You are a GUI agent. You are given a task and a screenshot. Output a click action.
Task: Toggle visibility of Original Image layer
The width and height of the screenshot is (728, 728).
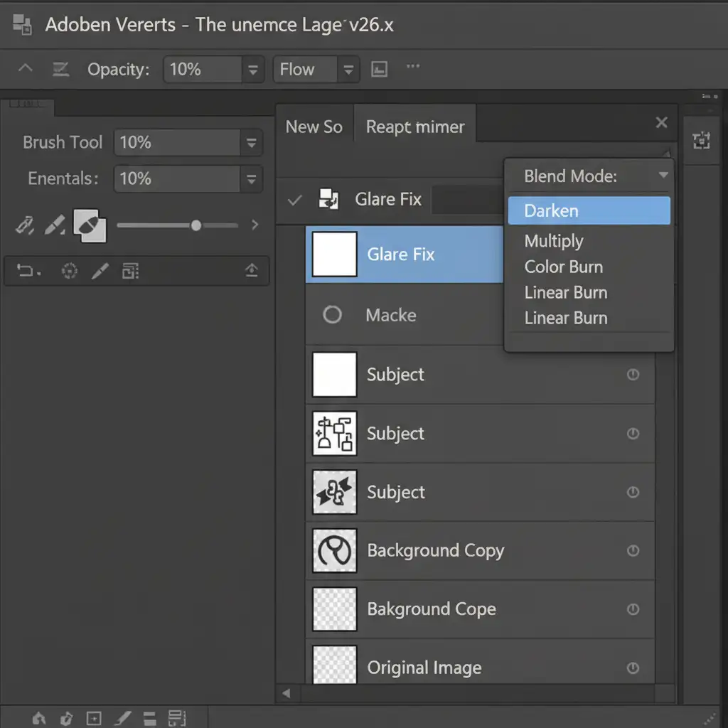pos(633,668)
